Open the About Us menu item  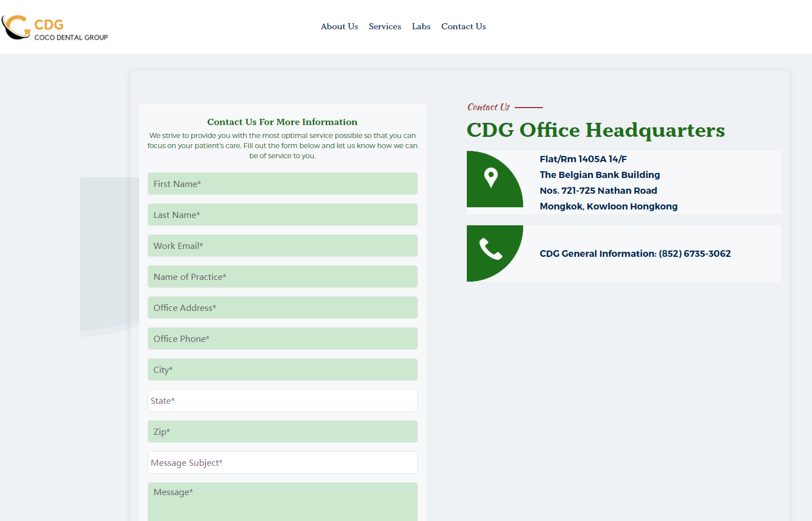point(340,26)
